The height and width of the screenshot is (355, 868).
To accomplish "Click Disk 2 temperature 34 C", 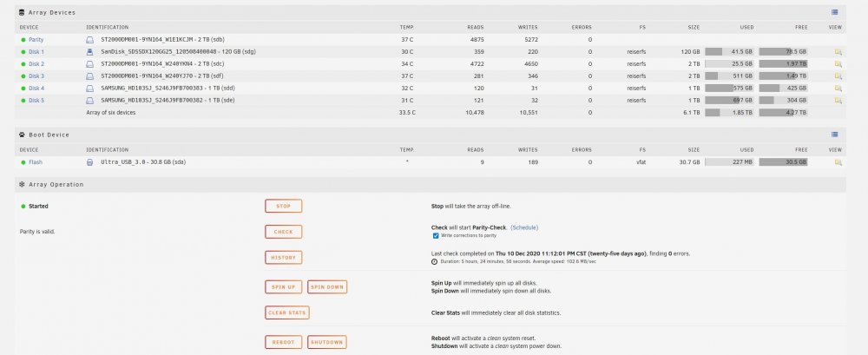I will (407, 64).
